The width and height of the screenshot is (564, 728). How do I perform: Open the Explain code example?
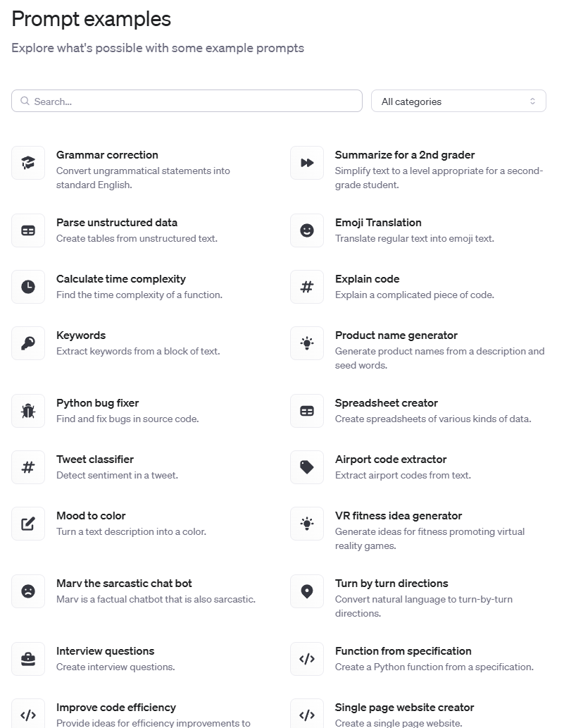(368, 279)
